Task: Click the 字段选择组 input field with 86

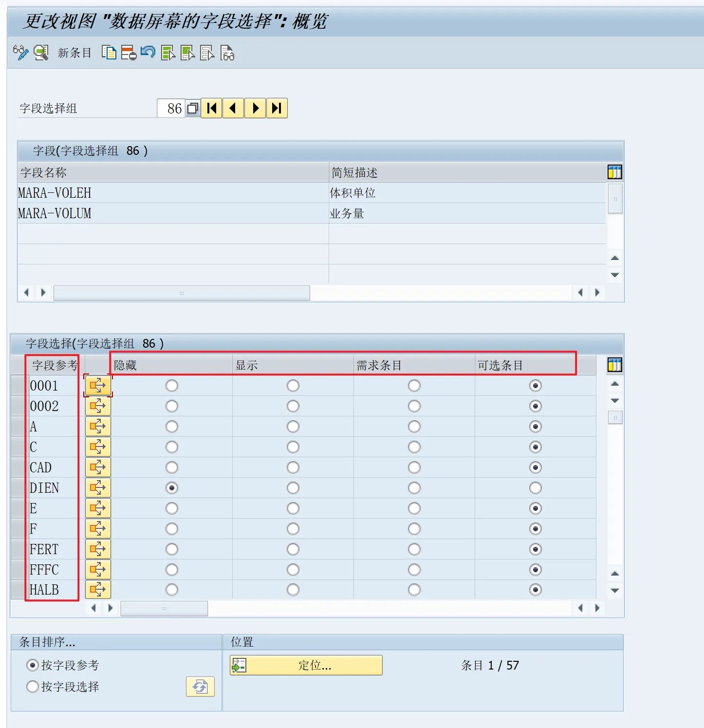Action: [x=170, y=108]
